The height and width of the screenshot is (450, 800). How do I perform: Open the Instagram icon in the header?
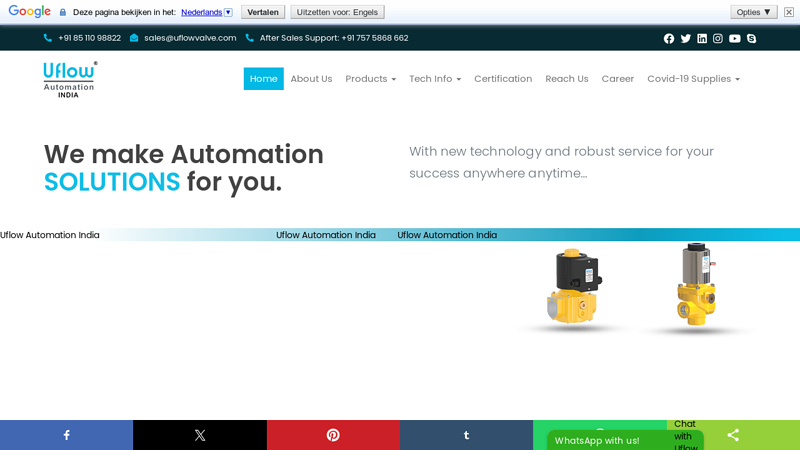point(718,38)
